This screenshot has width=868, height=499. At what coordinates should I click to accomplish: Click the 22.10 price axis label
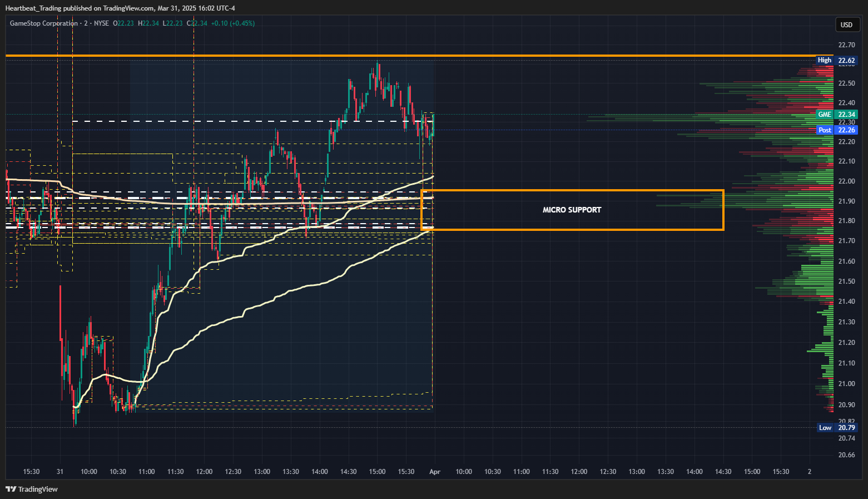coord(846,161)
